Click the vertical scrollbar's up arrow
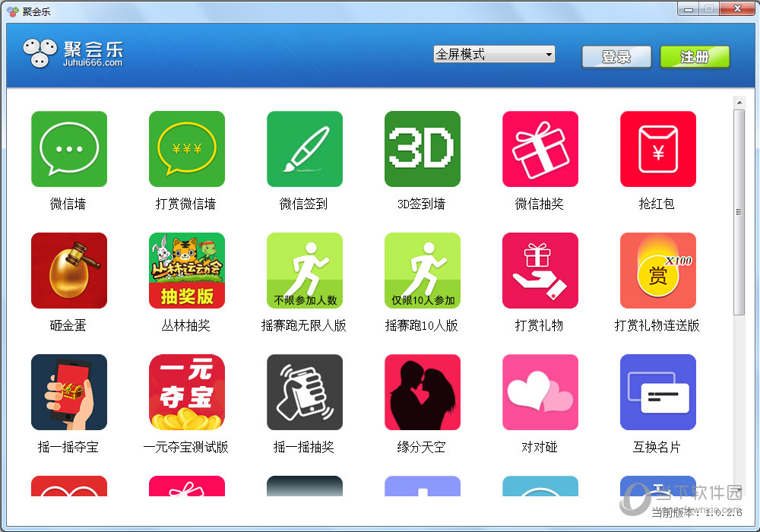760x532 pixels. (x=739, y=103)
